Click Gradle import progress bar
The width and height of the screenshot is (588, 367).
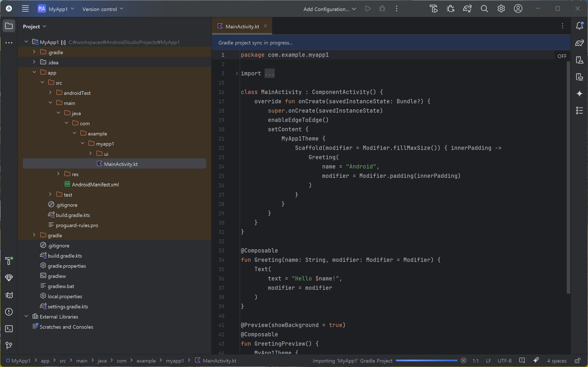[427, 361]
